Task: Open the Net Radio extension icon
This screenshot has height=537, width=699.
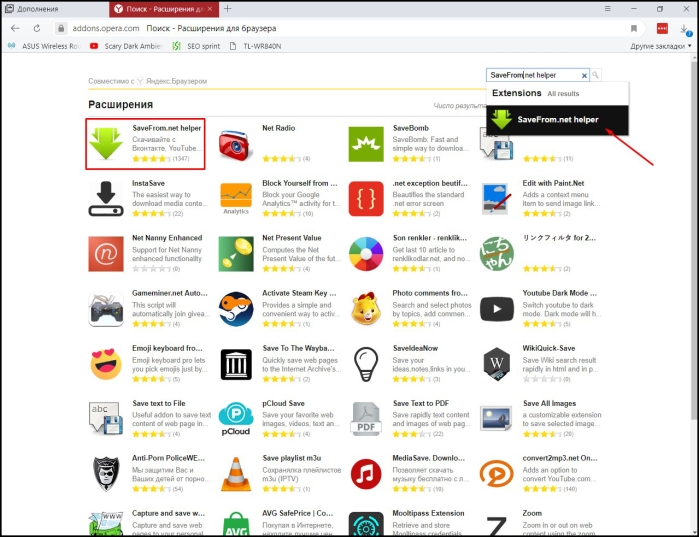Action: pos(236,144)
